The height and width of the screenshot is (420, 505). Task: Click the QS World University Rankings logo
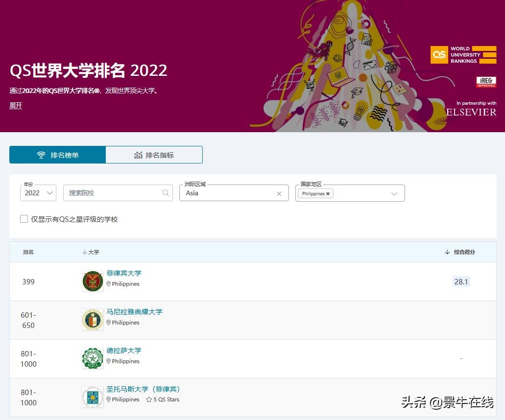[462, 55]
